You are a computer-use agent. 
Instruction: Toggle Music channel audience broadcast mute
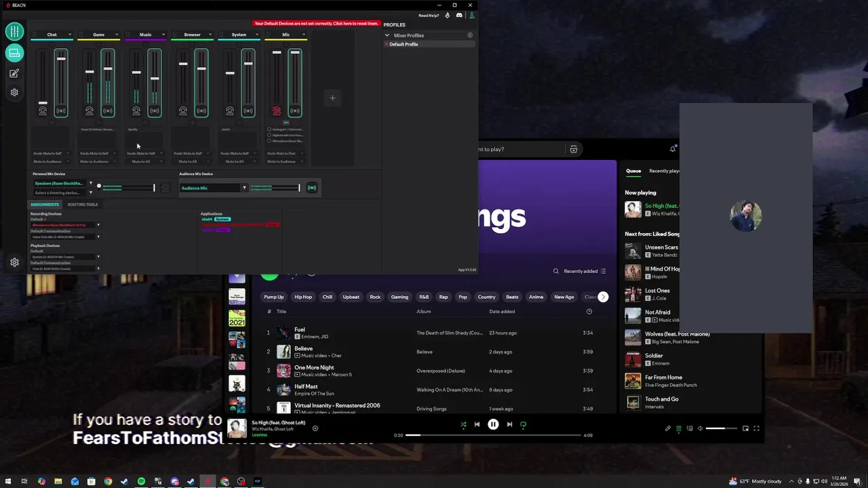coord(155,111)
